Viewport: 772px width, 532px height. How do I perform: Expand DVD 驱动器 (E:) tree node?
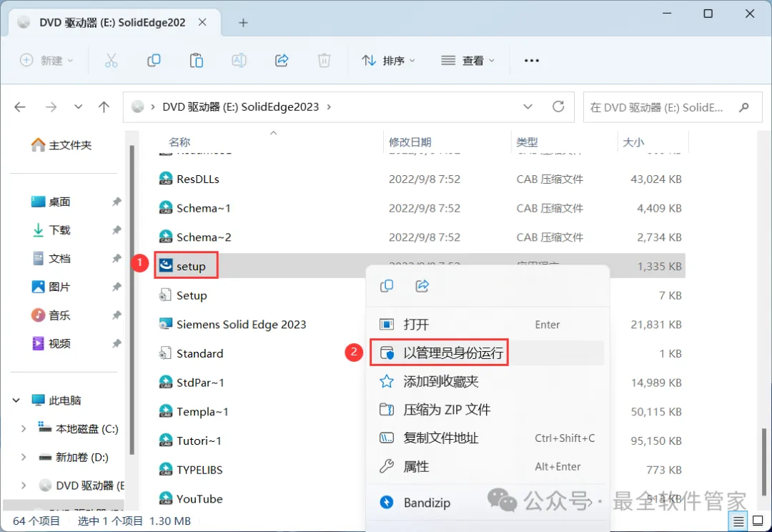coord(23,486)
